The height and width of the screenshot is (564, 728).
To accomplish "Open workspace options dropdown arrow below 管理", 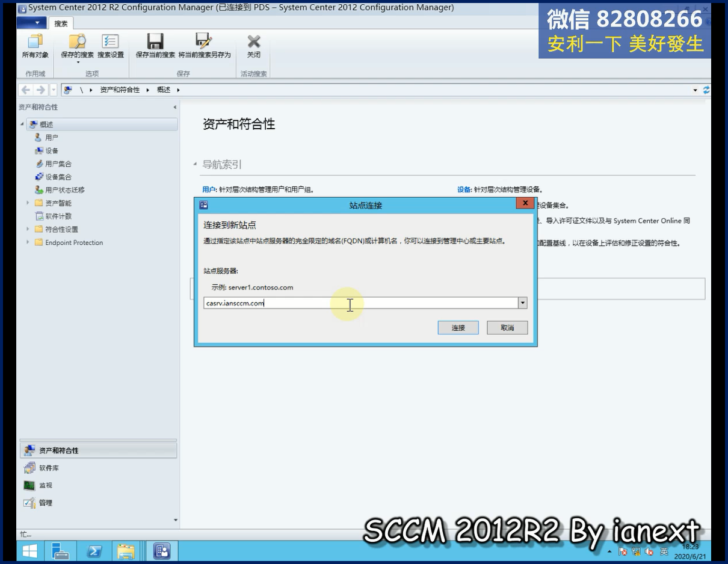I will pyautogui.click(x=176, y=520).
